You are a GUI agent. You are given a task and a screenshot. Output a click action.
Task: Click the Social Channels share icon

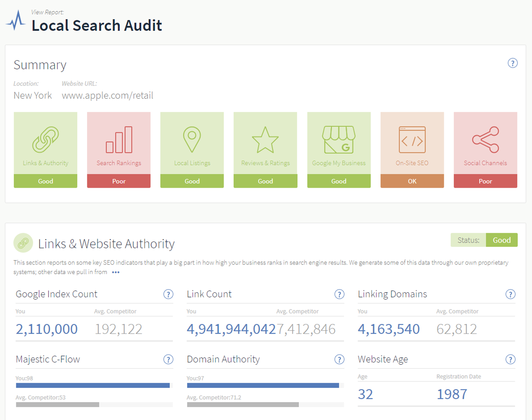pos(485,140)
